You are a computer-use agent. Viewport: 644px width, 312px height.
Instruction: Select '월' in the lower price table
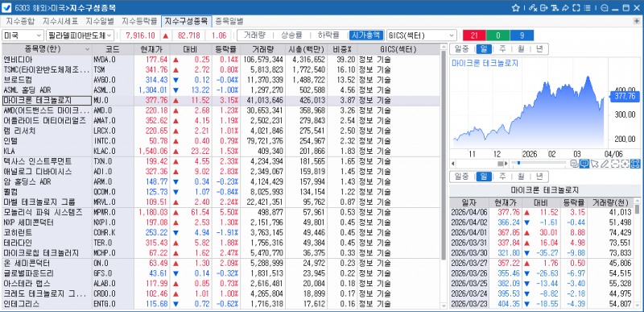pyautogui.click(x=521, y=177)
